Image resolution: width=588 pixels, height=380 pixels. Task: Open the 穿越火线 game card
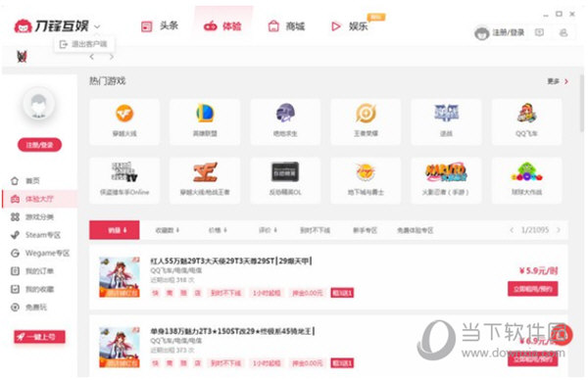click(124, 121)
